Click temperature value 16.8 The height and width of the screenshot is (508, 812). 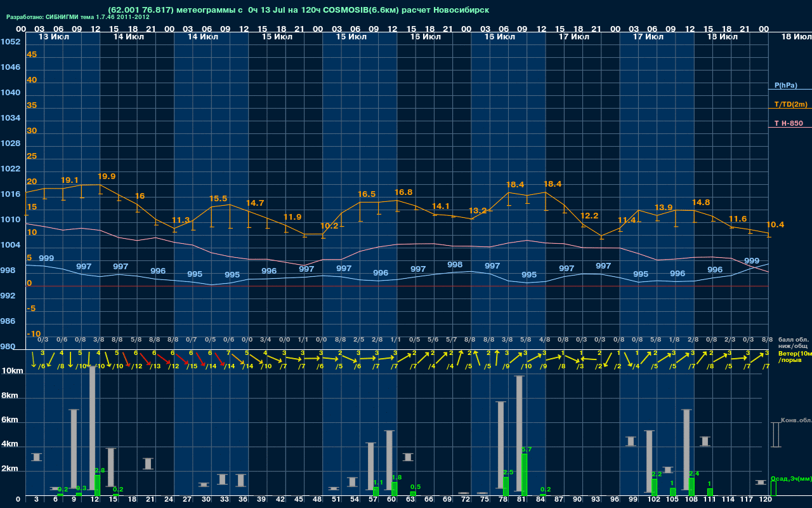pos(403,192)
